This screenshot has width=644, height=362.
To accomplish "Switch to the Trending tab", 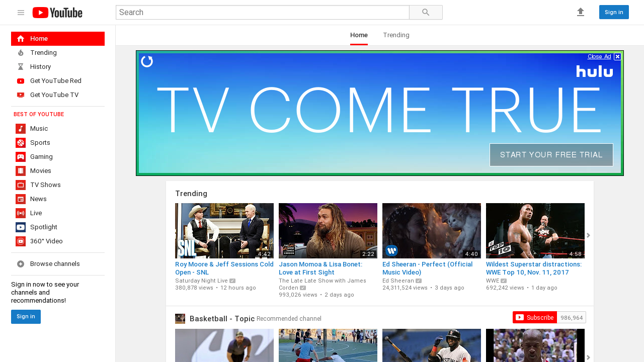I will coord(396,35).
